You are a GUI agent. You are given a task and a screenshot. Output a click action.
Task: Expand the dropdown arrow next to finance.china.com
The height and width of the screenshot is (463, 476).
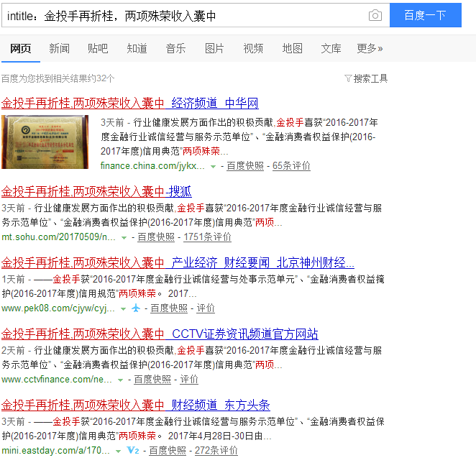pos(213,166)
